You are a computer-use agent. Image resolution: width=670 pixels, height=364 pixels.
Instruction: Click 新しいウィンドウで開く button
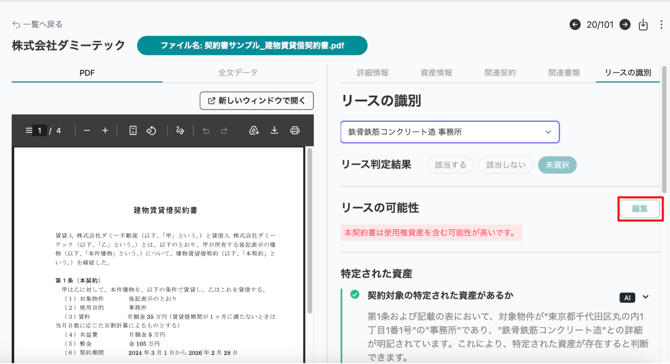tap(256, 100)
